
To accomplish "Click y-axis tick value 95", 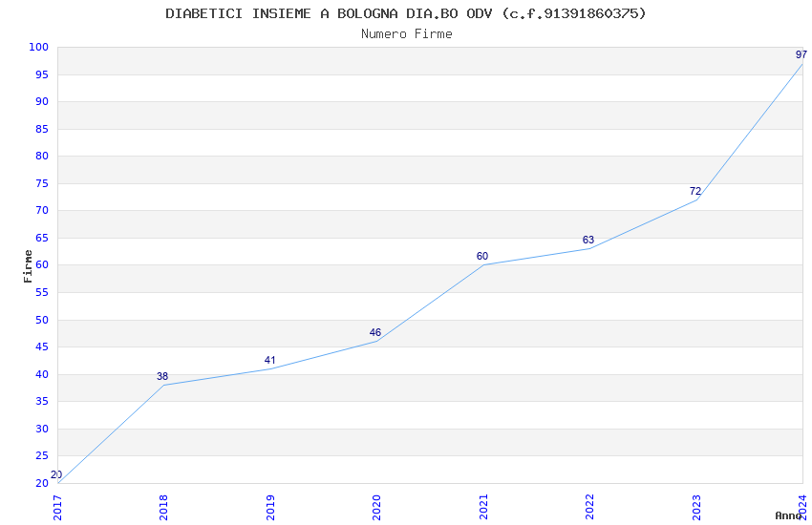I will 42,74.
